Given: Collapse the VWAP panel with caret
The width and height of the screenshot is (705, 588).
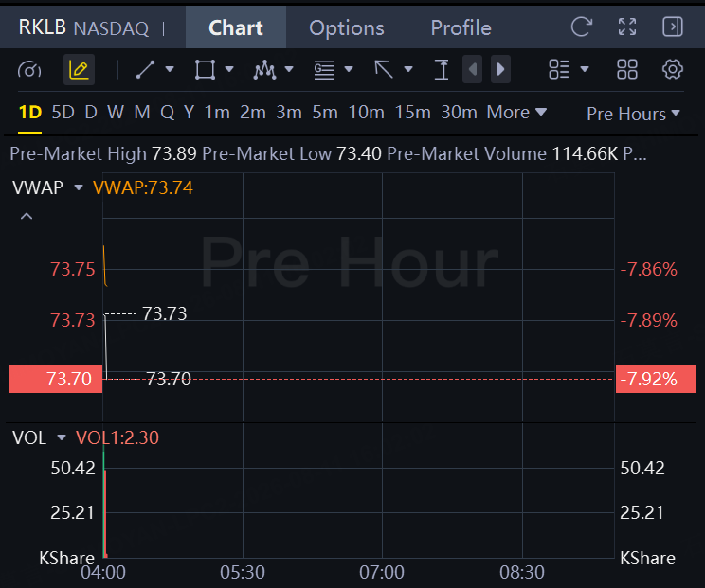Looking at the screenshot, I should coord(27,216).
